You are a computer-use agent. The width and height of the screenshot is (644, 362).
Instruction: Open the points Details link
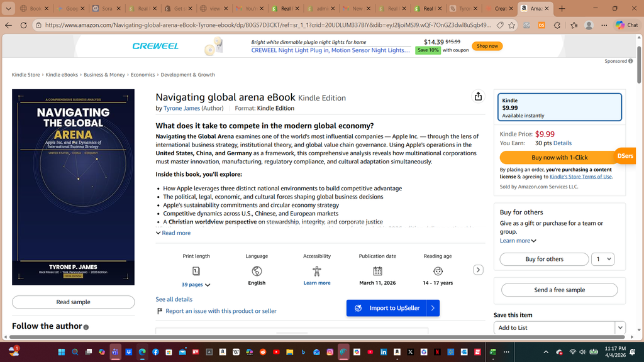click(562, 143)
